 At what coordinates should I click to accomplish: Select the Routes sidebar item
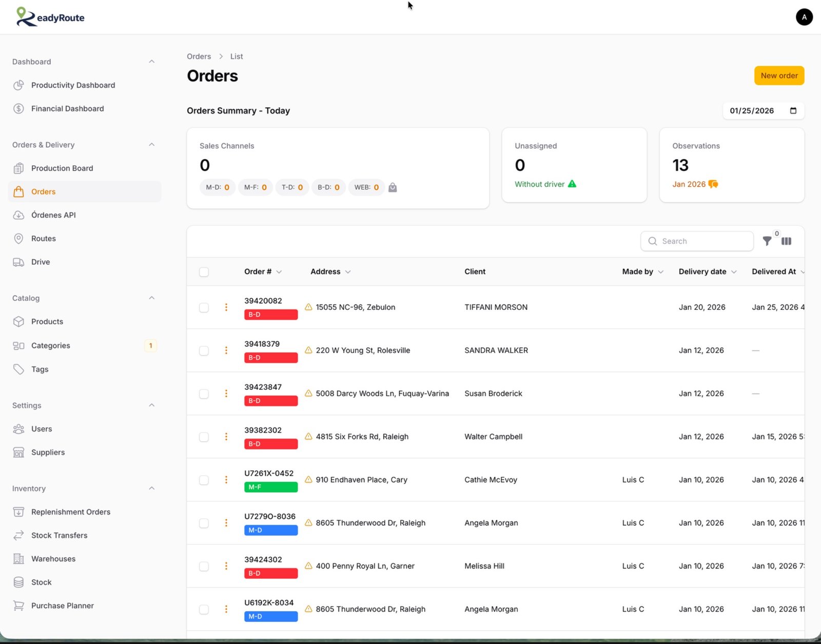43,238
